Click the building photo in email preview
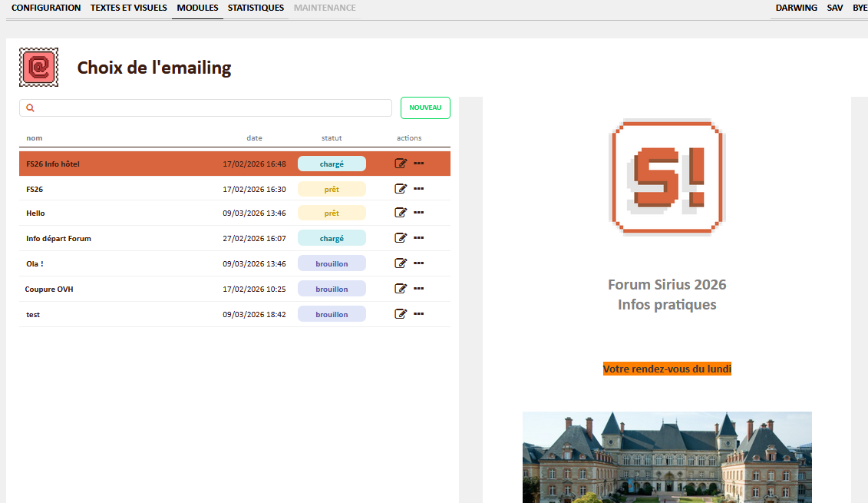Screen dimensions: 868x503 pyautogui.click(x=666, y=457)
